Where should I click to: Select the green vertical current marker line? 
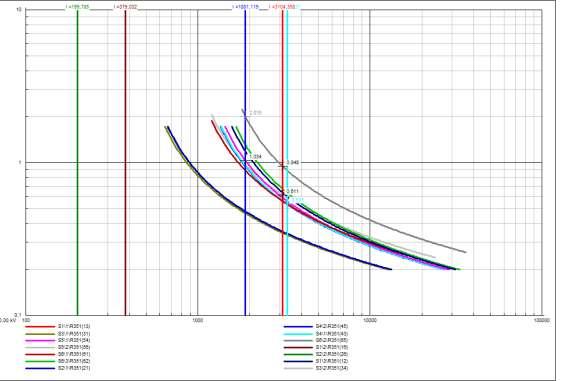pos(78,162)
